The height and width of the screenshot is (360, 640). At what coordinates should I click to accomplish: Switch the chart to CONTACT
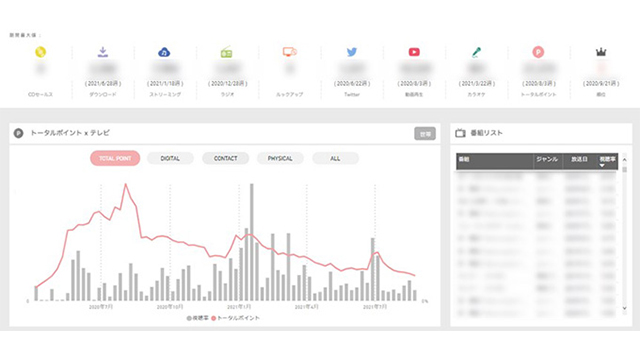click(x=225, y=158)
